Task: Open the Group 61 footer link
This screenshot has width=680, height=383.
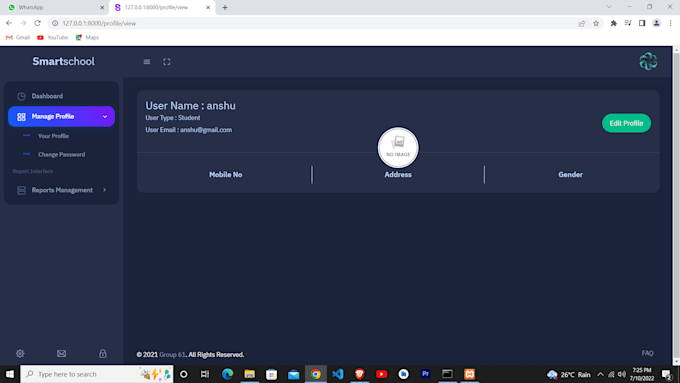Action: click(x=172, y=354)
